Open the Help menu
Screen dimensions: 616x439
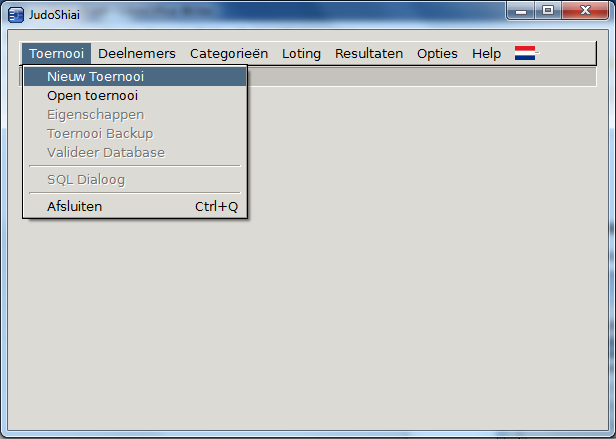pyautogui.click(x=486, y=54)
